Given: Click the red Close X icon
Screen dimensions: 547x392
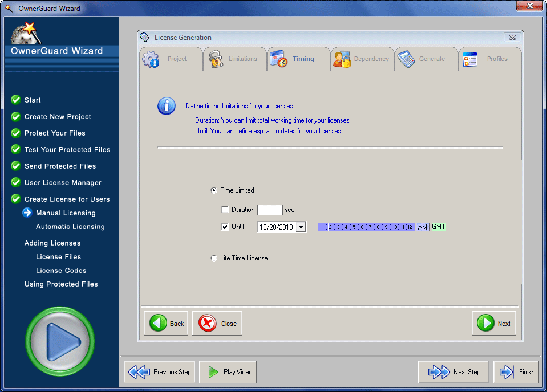Looking at the screenshot, I should (x=208, y=323).
